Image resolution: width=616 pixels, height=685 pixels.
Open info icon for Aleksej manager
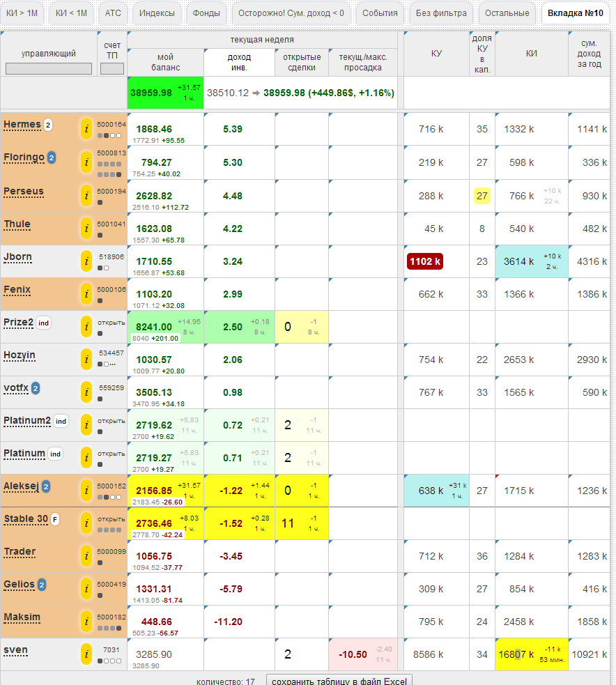86,491
